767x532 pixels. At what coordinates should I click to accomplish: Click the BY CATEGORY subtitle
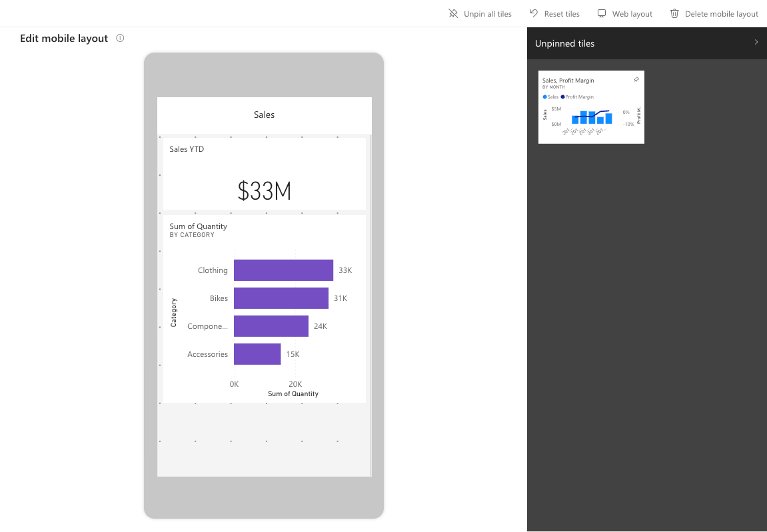[x=192, y=235]
